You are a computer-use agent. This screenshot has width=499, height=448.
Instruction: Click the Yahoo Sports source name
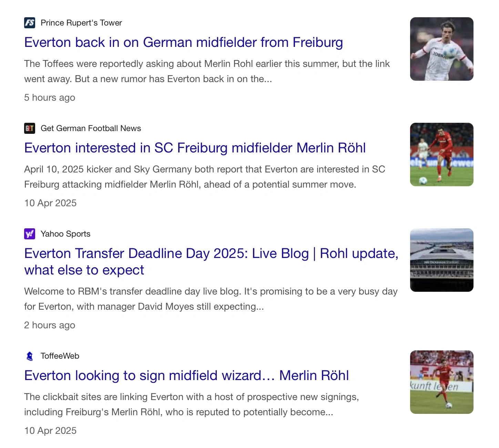pyautogui.click(x=65, y=234)
